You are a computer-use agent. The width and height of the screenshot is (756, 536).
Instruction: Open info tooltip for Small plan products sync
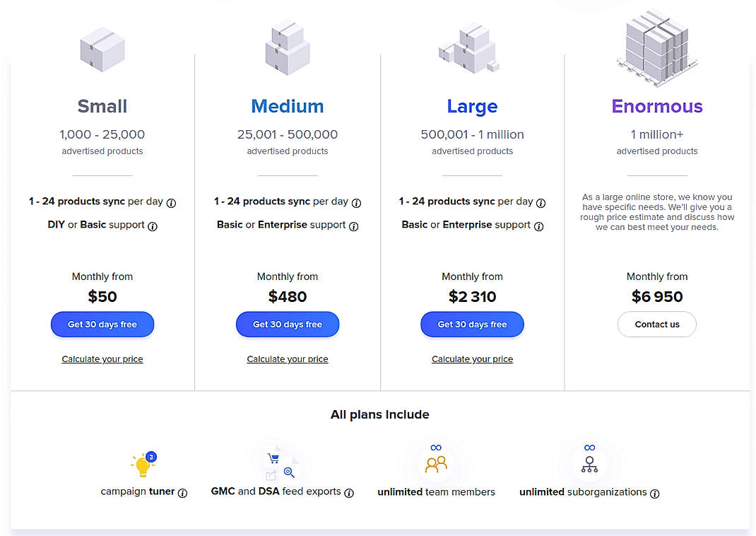coord(172,202)
